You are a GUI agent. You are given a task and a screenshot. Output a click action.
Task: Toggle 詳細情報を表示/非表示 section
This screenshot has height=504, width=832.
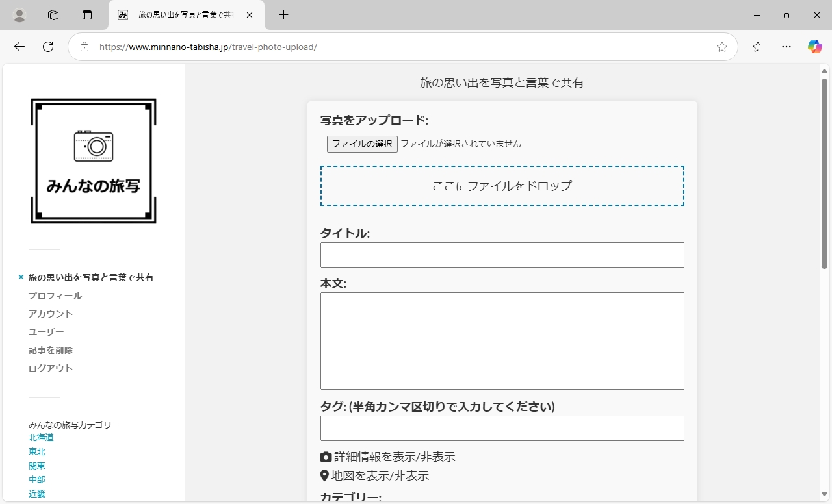click(388, 457)
